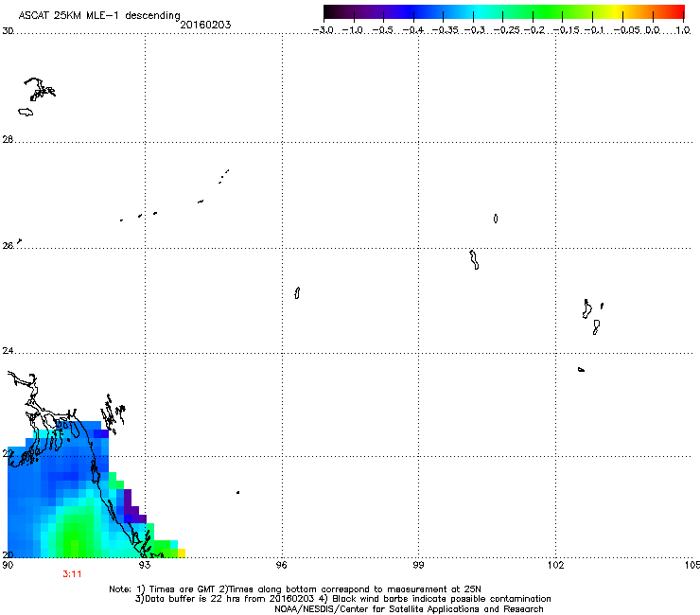The image size is (700, 615).
Task: Click the color scale label 0.0
Action: tap(653, 30)
